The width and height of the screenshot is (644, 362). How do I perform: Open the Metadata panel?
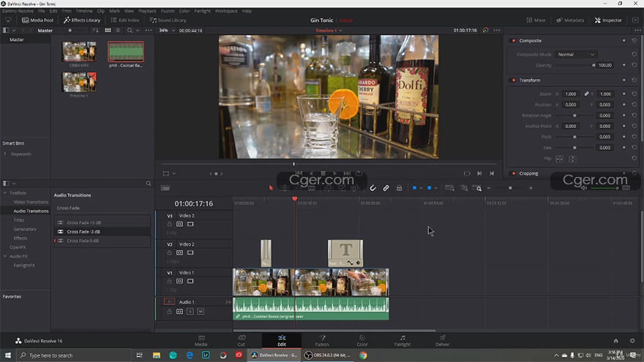(x=569, y=20)
